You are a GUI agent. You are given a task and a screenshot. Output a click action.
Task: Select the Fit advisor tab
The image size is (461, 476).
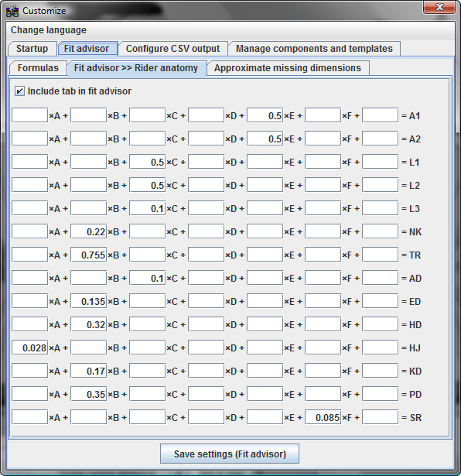tap(87, 49)
